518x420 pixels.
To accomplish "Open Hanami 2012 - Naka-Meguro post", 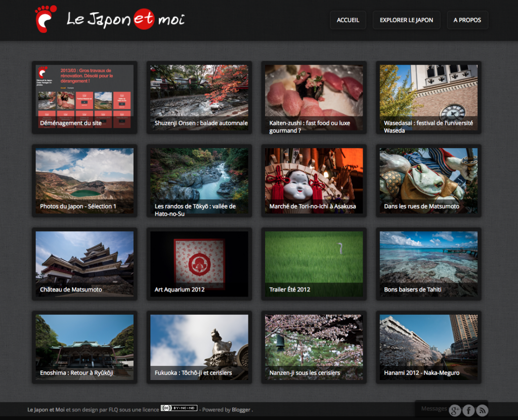I will click(428, 347).
